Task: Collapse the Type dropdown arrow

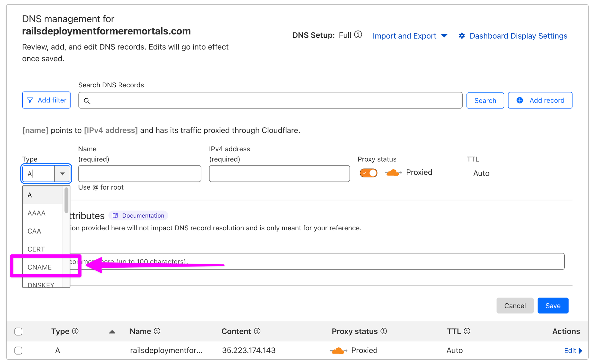Action: click(x=62, y=174)
